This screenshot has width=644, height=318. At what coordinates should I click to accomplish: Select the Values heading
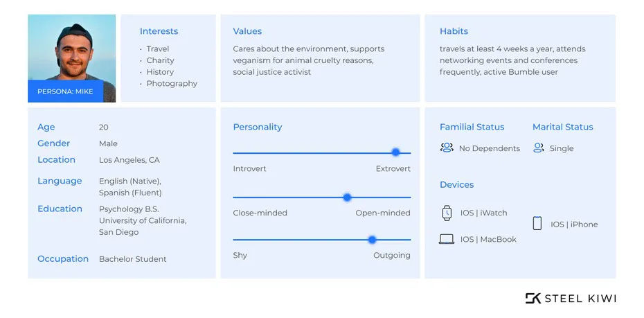[247, 31]
